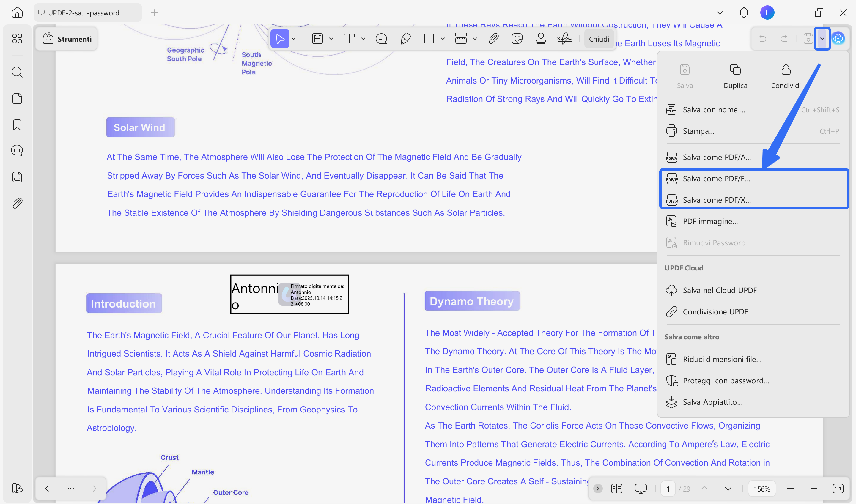Expand the measure tool options chevron

tap(475, 38)
